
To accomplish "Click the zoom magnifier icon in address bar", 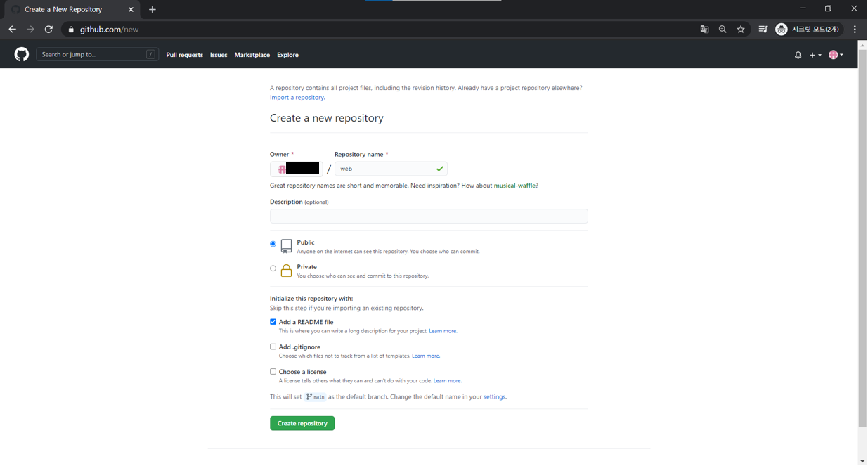I will point(723,30).
